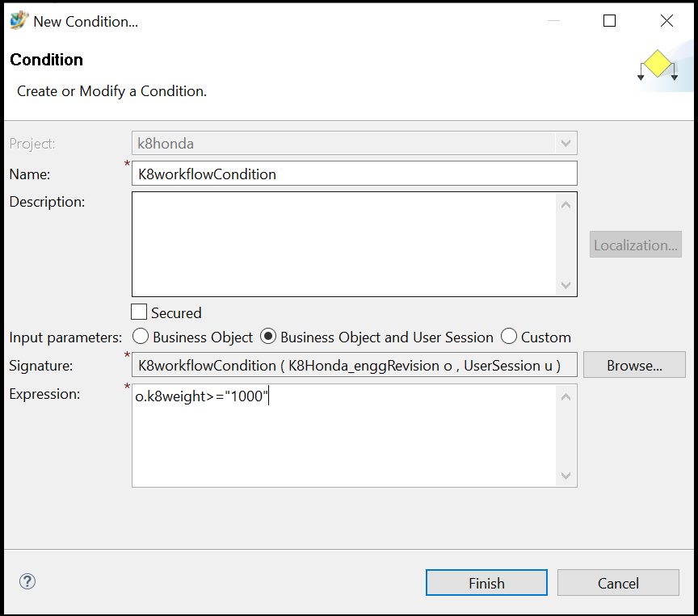This screenshot has width=698, height=616.
Task: Click the New Condition title bar icon
Action: (19, 21)
